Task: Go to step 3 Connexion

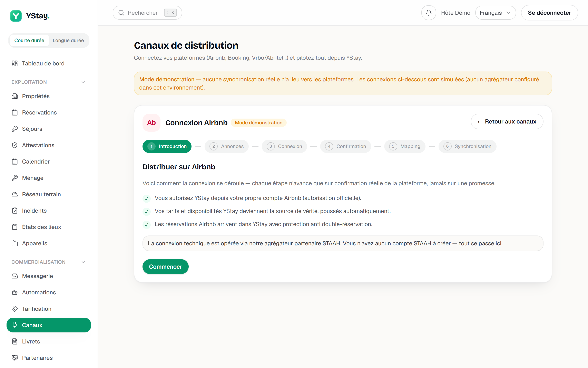Action: [284, 146]
